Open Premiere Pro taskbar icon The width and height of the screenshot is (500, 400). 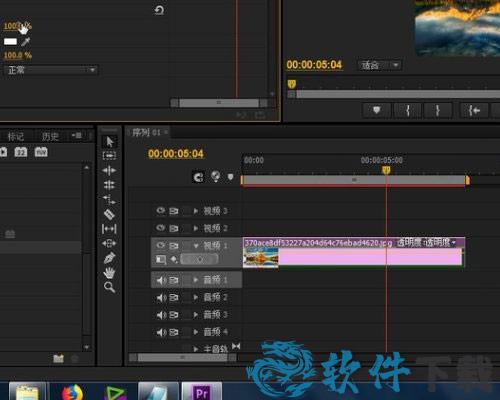point(202,392)
